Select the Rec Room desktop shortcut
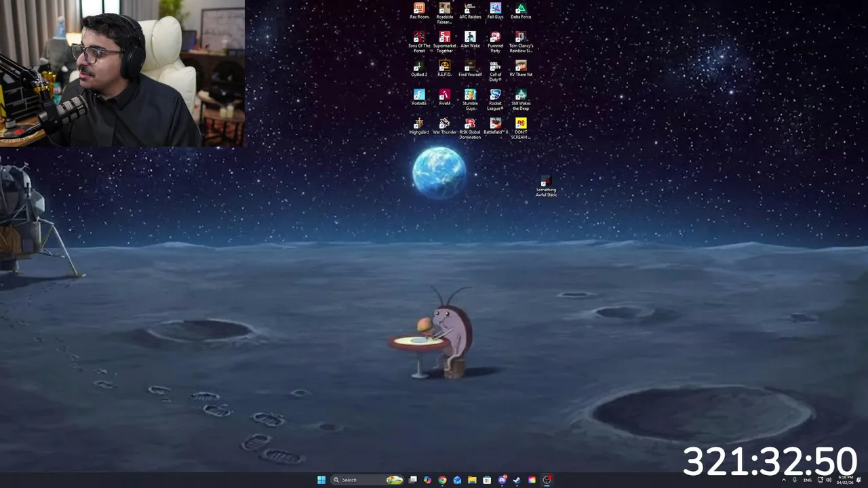The height and width of the screenshot is (488, 868). pos(419,11)
